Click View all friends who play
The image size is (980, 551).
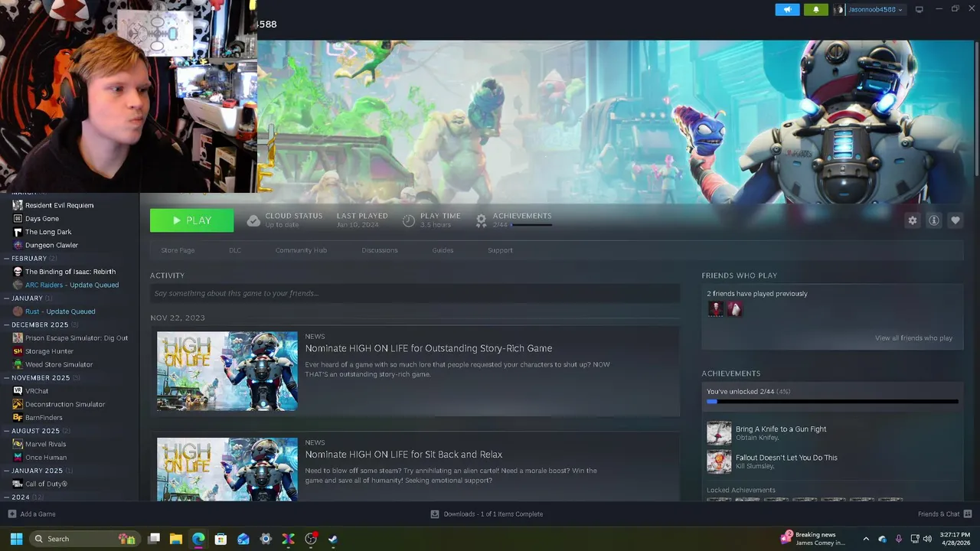[x=913, y=338]
